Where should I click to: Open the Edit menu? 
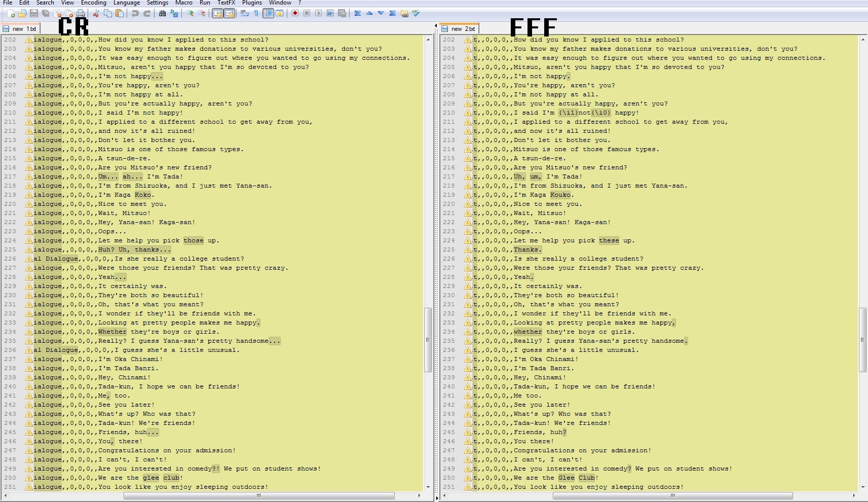click(x=24, y=3)
